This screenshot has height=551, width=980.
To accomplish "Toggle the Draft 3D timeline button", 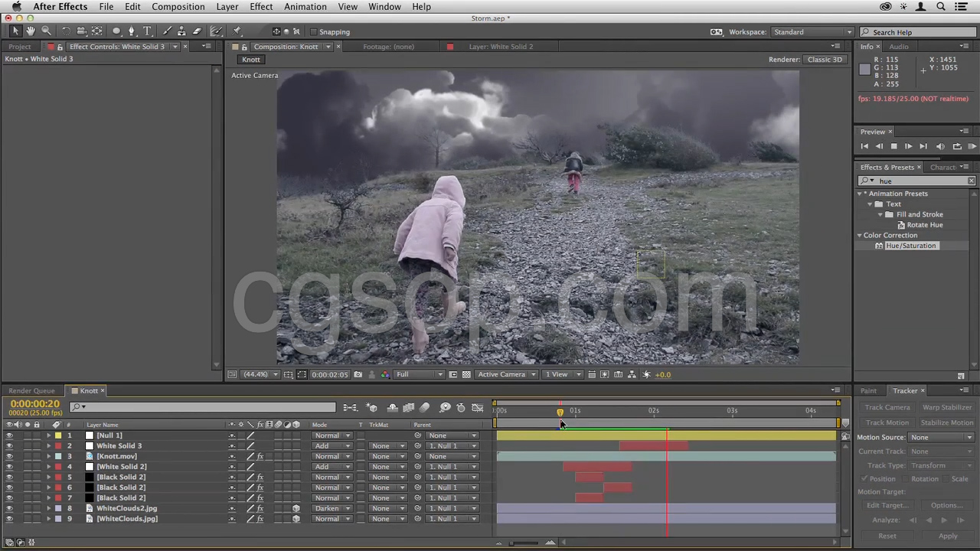I will (372, 408).
